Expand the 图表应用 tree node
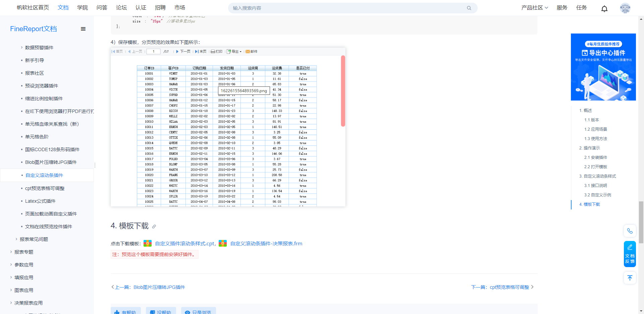This screenshot has height=314, width=644. click(11, 290)
